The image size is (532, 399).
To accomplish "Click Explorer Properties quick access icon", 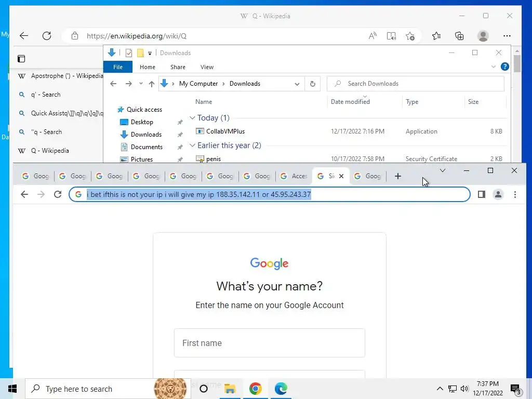I will pos(129,53).
